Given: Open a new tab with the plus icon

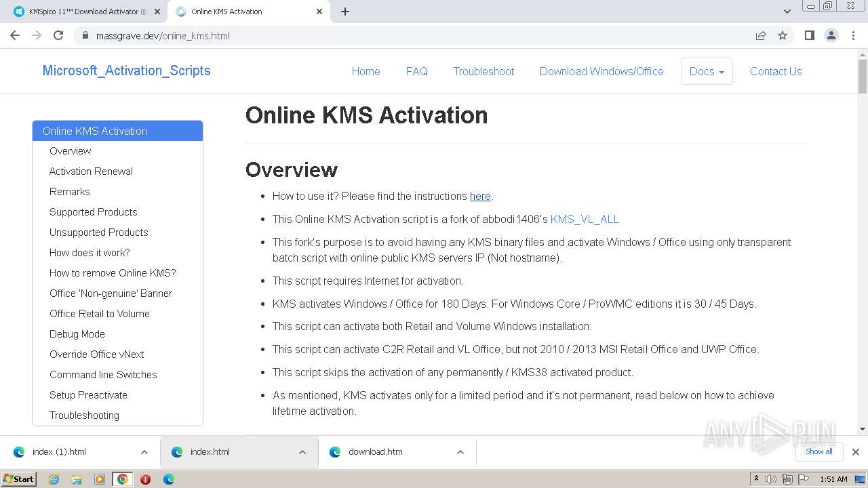Looking at the screenshot, I should click(345, 12).
